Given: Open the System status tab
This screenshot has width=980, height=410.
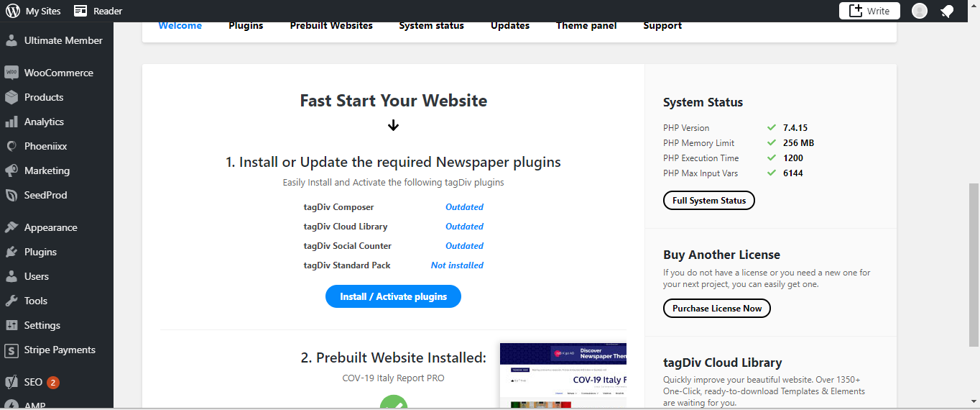Looking at the screenshot, I should click(432, 26).
